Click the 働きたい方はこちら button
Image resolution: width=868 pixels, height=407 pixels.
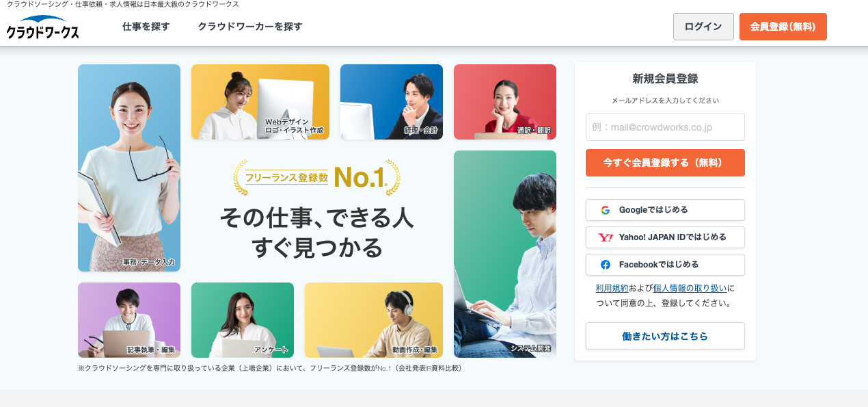pos(665,336)
